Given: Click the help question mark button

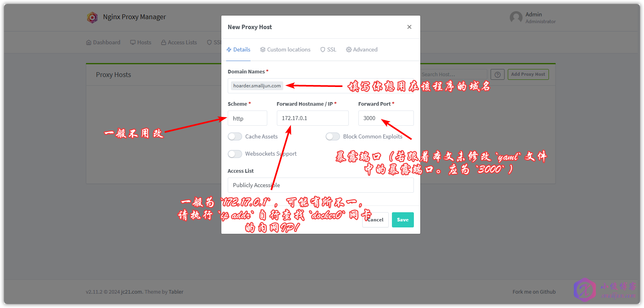Looking at the screenshot, I should (497, 75).
